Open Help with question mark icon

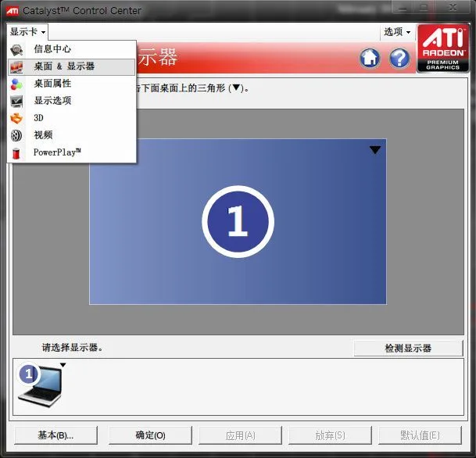399,58
